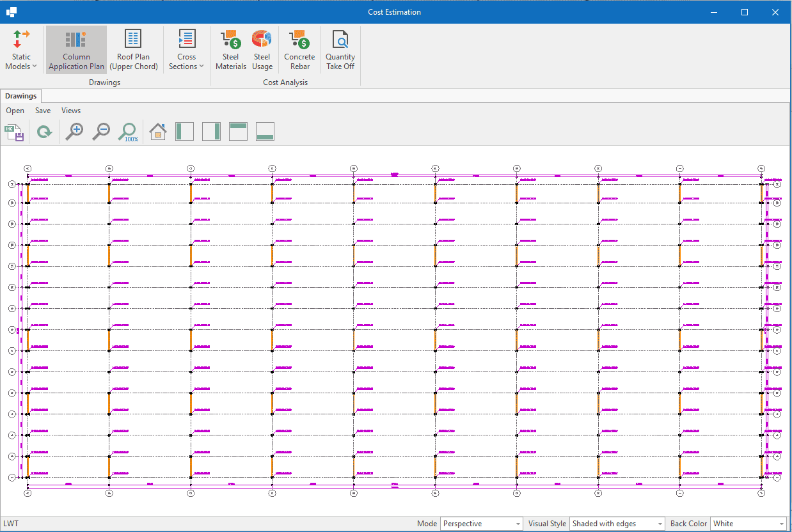792x532 pixels.
Task: Click the Open menu item
Action: [15, 111]
